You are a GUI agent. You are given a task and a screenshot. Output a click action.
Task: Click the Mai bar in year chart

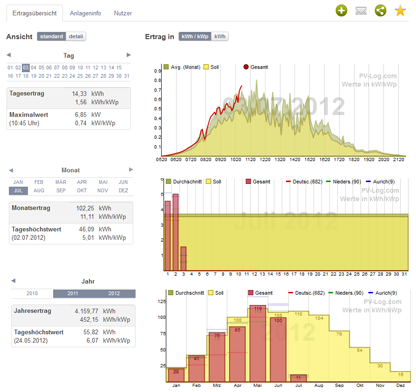pyautogui.click(x=258, y=343)
